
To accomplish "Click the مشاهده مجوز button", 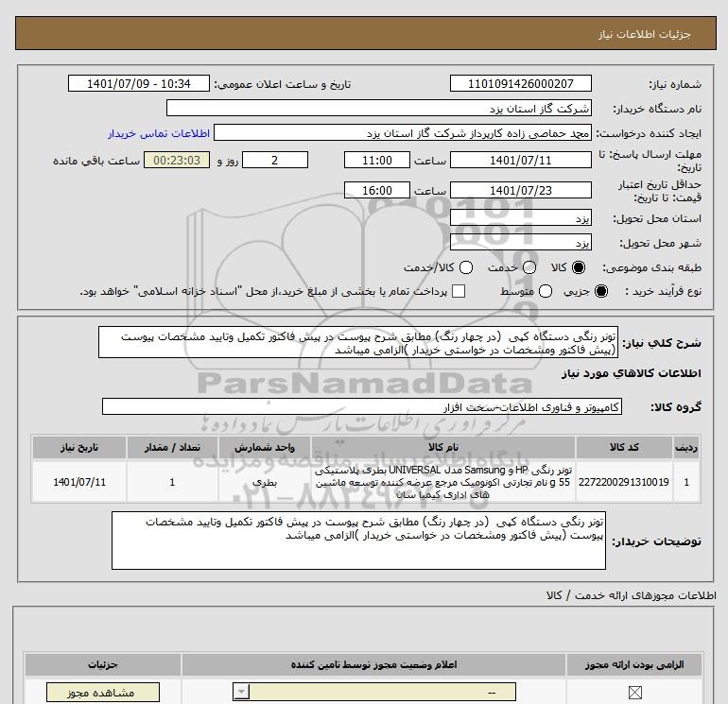I will pyautogui.click(x=103, y=693).
